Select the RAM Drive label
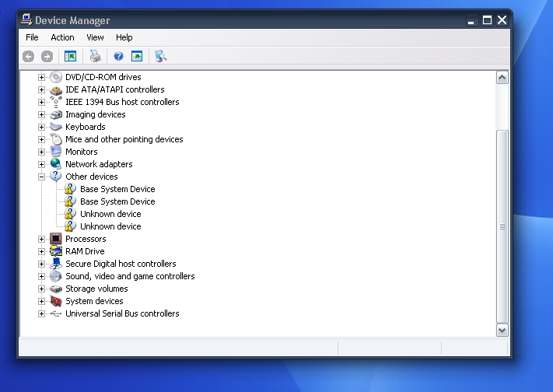The height and width of the screenshot is (392, 553). [85, 251]
